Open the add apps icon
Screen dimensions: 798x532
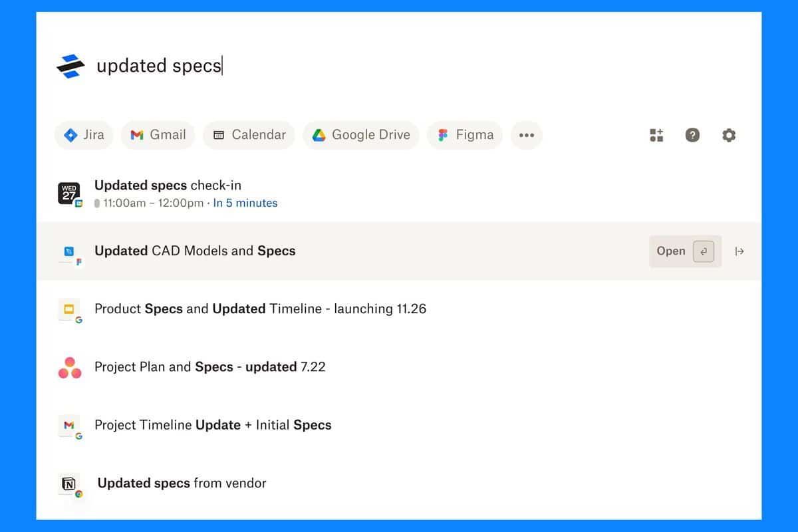tap(656, 135)
